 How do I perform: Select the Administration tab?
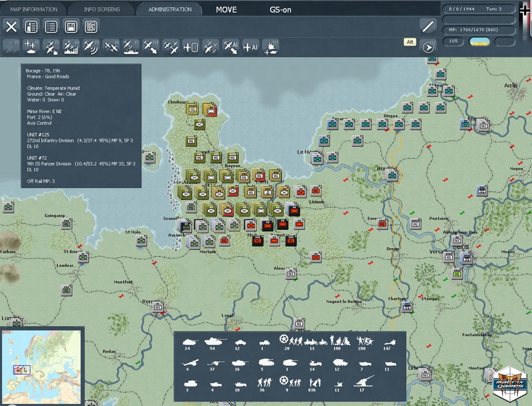170,9
